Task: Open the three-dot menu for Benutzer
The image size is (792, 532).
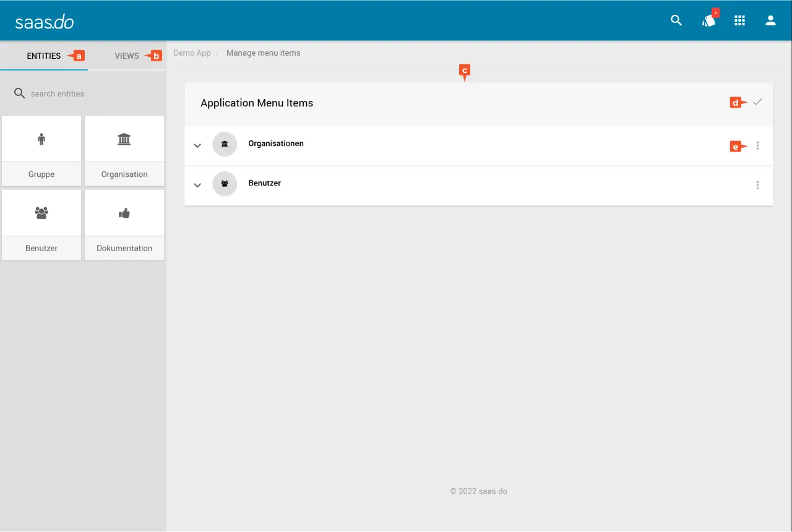Action: (x=757, y=185)
